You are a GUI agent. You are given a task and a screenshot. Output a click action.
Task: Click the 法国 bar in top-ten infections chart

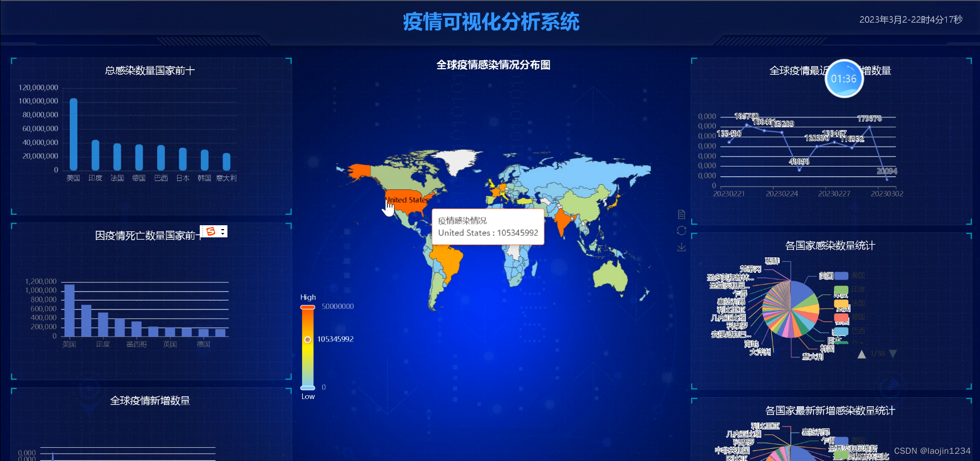117,157
